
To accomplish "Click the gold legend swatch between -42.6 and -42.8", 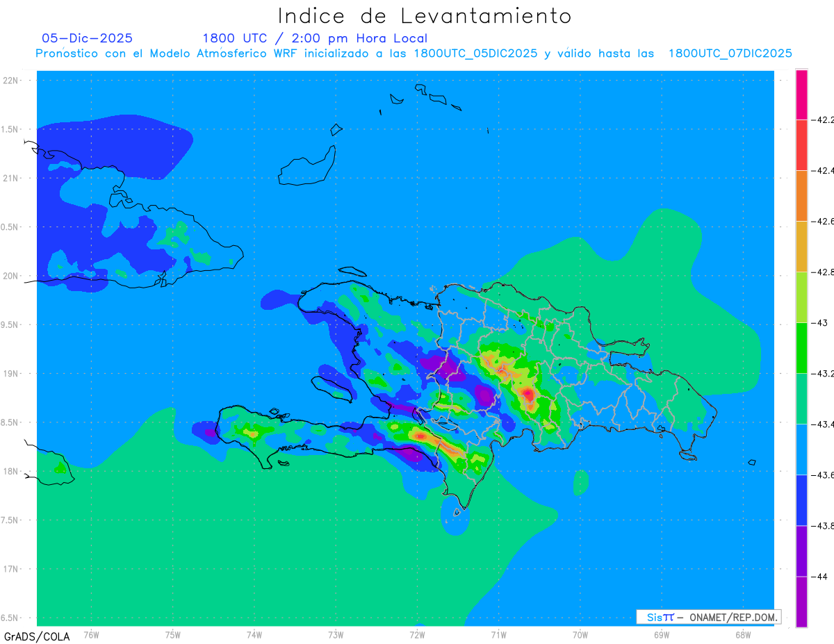I will tap(801, 247).
